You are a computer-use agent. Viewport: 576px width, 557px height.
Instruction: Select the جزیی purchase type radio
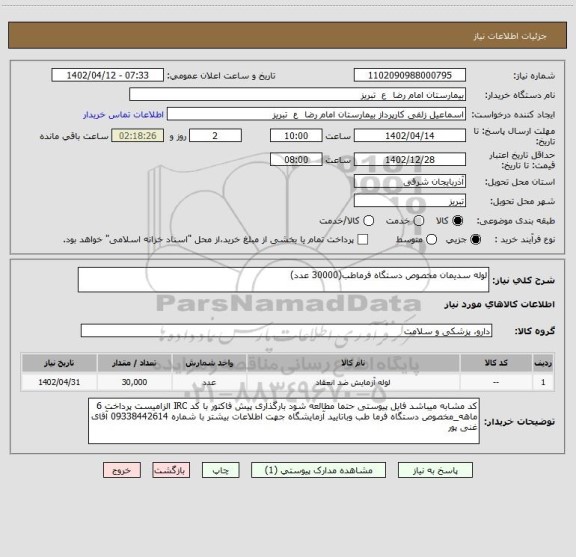pos(476,240)
